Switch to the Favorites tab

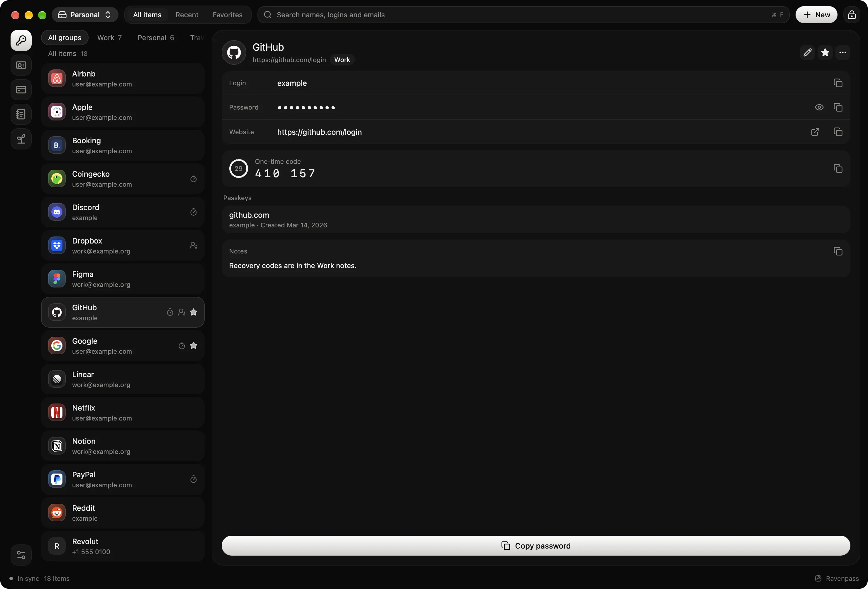click(x=228, y=15)
